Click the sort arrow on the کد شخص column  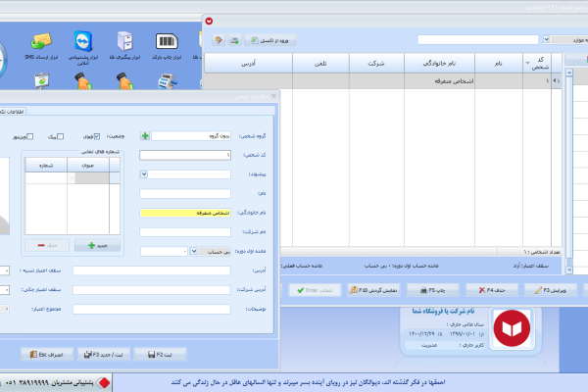click(528, 63)
